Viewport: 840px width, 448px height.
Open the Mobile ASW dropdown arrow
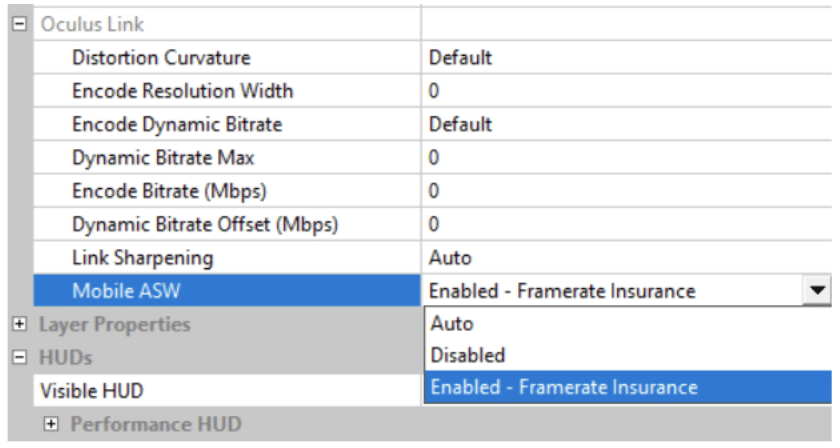[818, 291]
